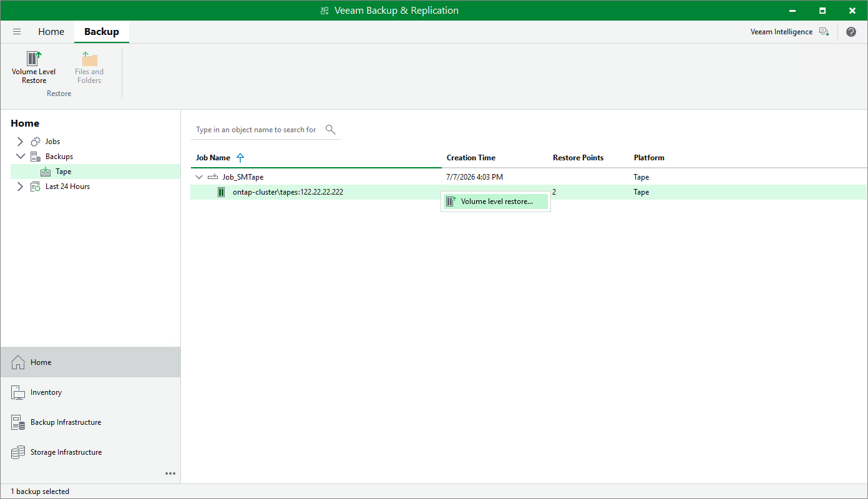Show more navigation options via ellipsis

[x=170, y=473]
